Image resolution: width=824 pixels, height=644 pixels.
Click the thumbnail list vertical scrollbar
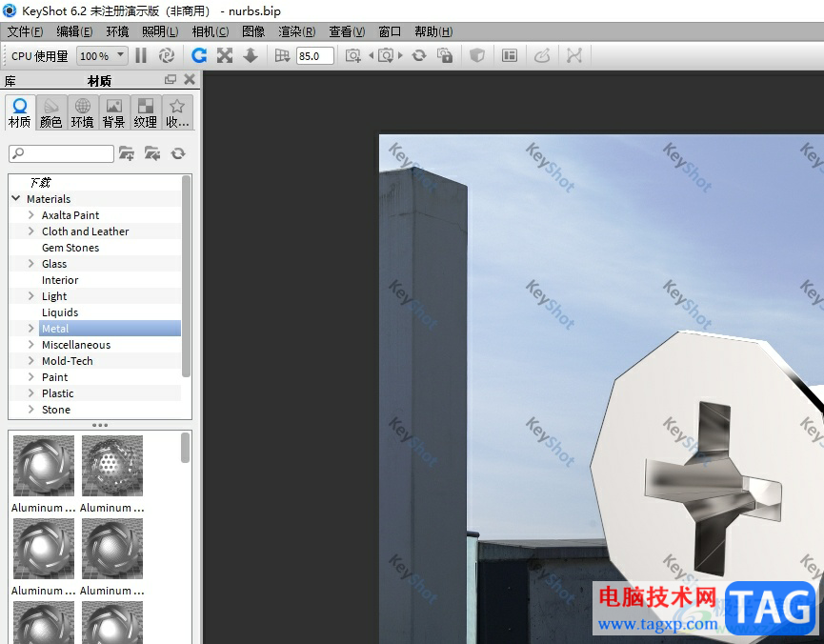coord(185,448)
